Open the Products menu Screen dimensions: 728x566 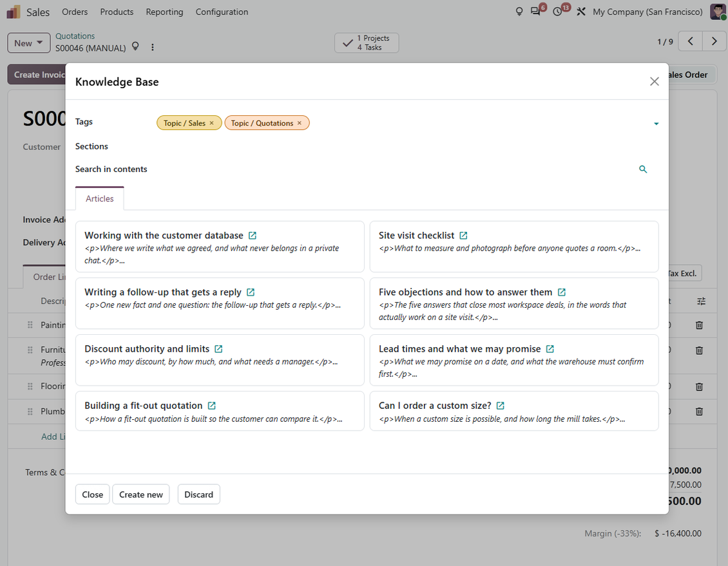[117, 12]
